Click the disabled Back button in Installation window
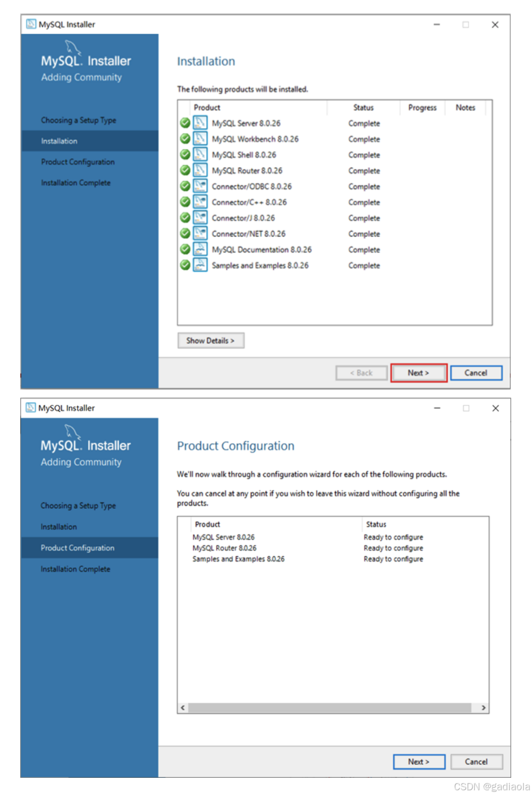Screen dimensions: 532x796 361,373
